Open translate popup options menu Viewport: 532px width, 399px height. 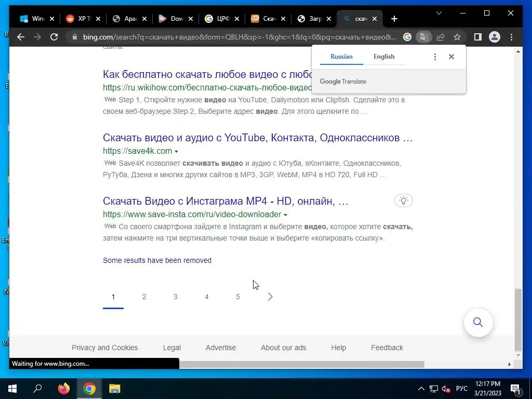click(435, 57)
